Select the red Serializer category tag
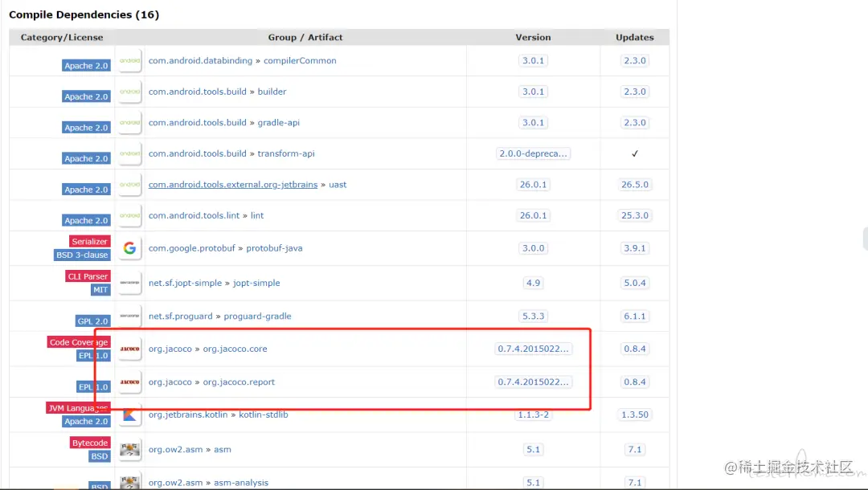 coord(90,241)
